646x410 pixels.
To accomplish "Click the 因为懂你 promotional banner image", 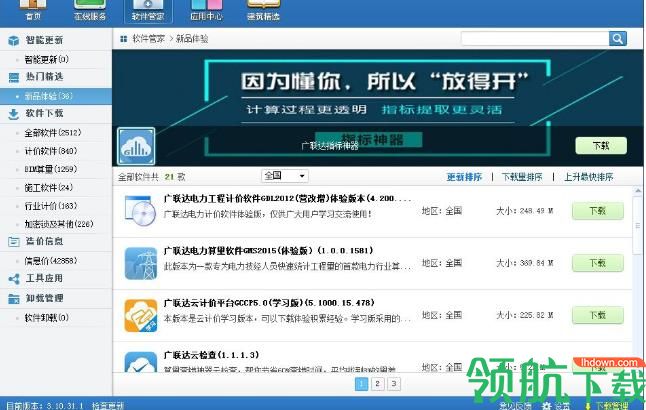I will pyautogui.click(x=377, y=108).
